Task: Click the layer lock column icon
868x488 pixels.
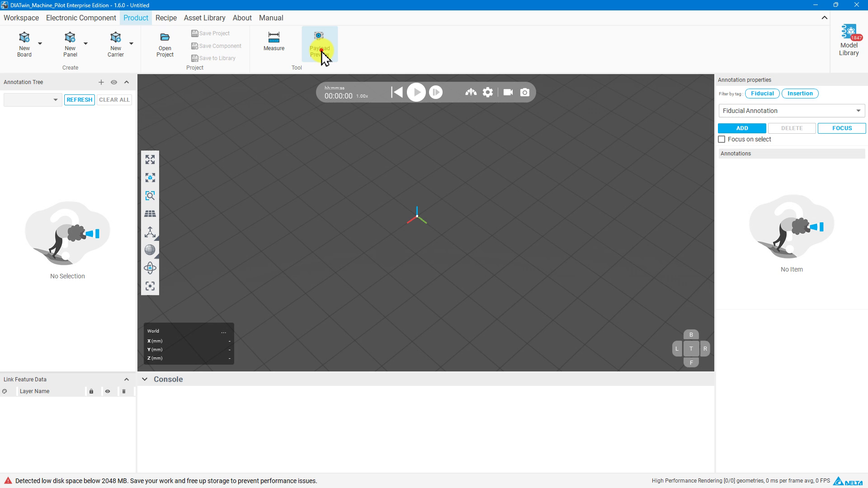Action: (x=91, y=391)
